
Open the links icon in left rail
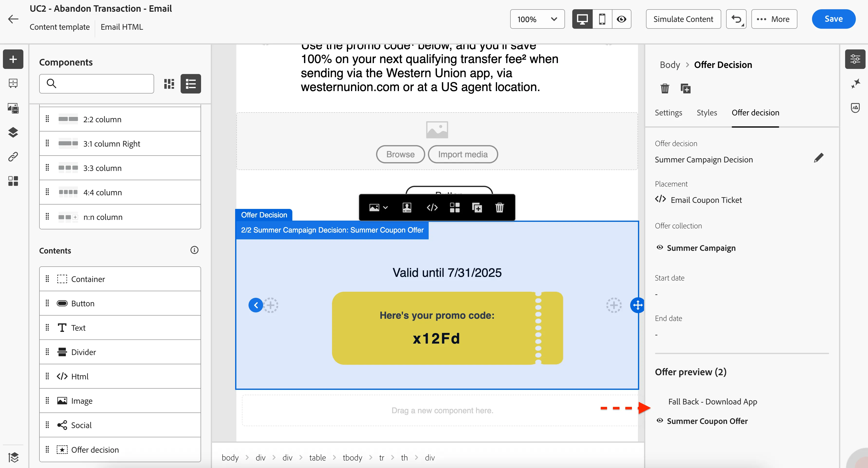point(13,157)
